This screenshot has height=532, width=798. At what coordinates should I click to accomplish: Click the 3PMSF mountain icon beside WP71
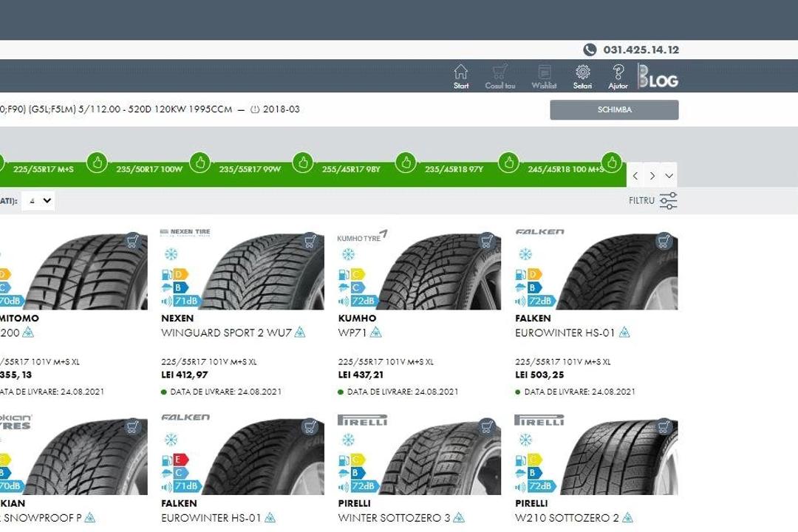pyautogui.click(x=375, y=332)
